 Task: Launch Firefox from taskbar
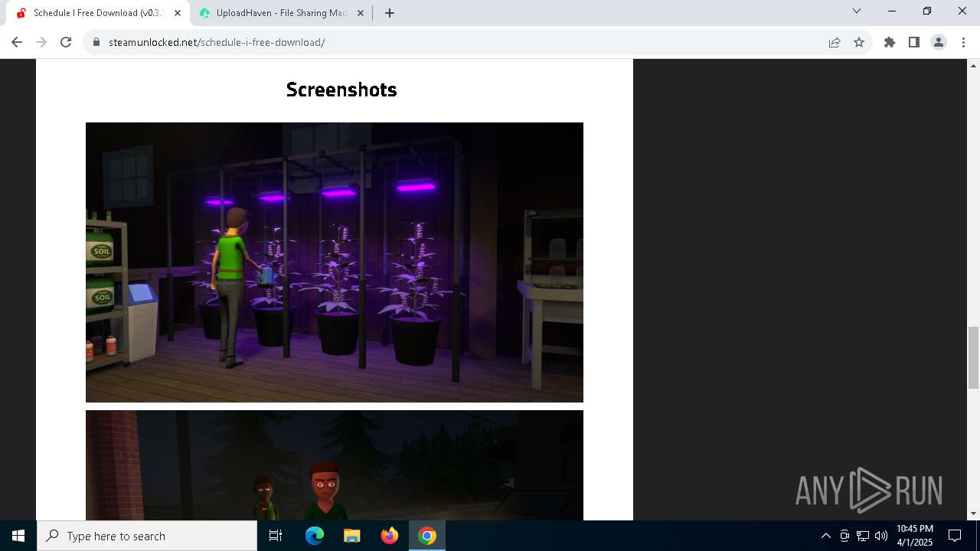390,536
